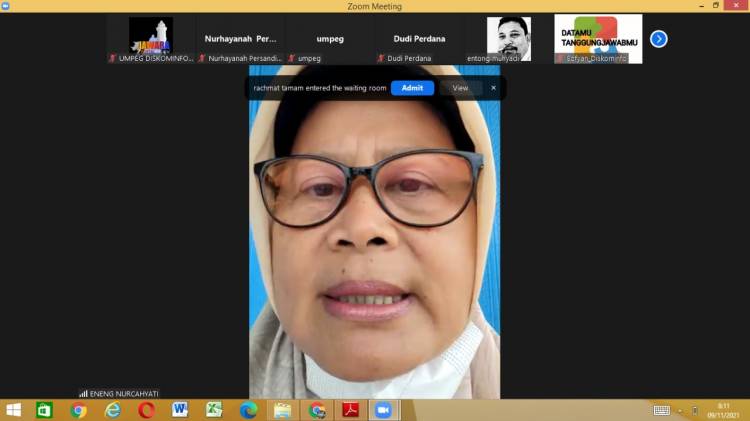Select UMPEG DISKOMINFO participant thumbnail
The image size is (750, 421).
point(151,39)
